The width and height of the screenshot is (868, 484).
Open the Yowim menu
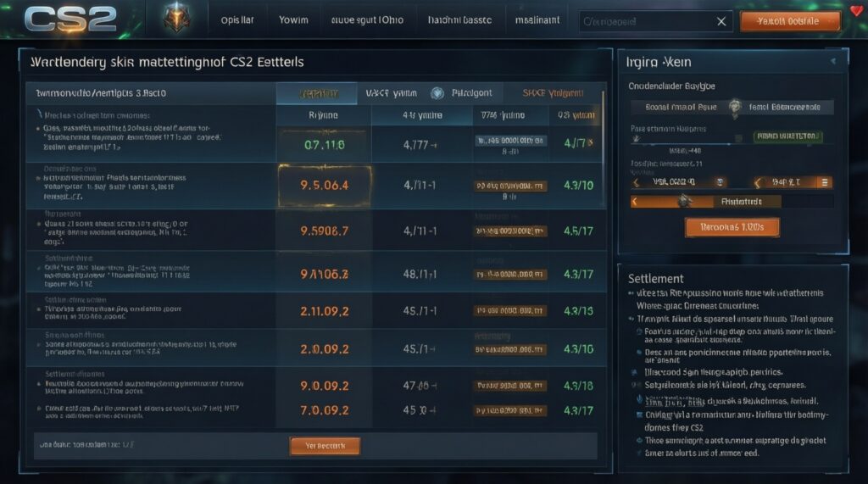pyautogui.click(x=293, y=20)
